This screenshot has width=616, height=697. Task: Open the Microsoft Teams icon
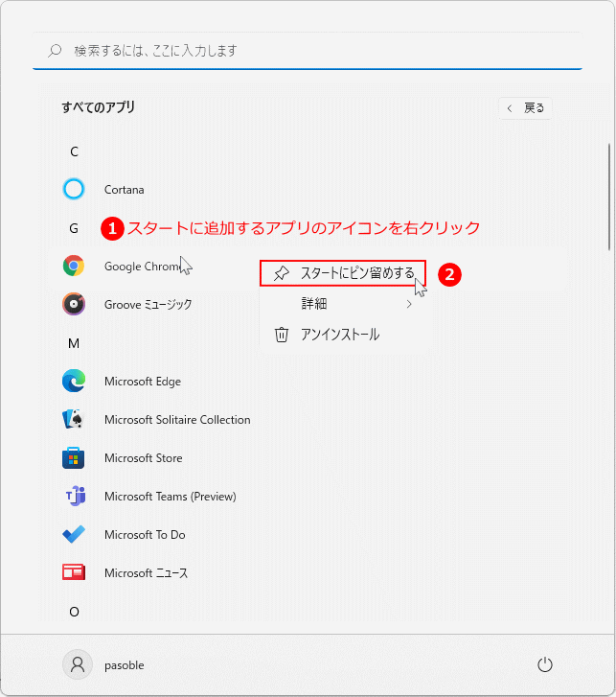[76, 496]
